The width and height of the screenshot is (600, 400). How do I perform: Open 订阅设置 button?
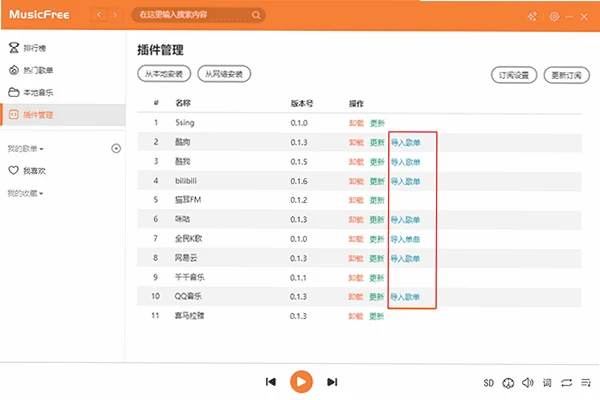point(514,75)
